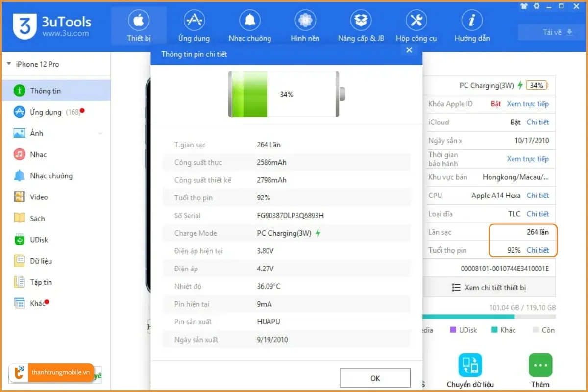The image size is (588, 392).
Task: Collapse the iPhone 12 Pro device entry
Action: [x=8, y=64]
